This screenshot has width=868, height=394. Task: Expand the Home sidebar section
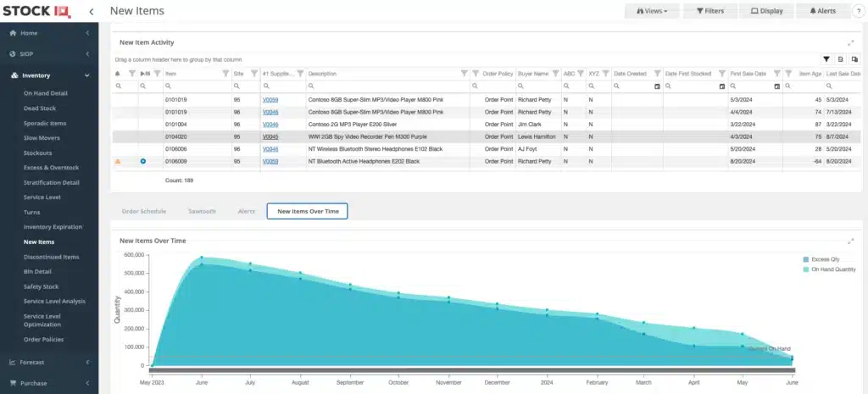87,33
